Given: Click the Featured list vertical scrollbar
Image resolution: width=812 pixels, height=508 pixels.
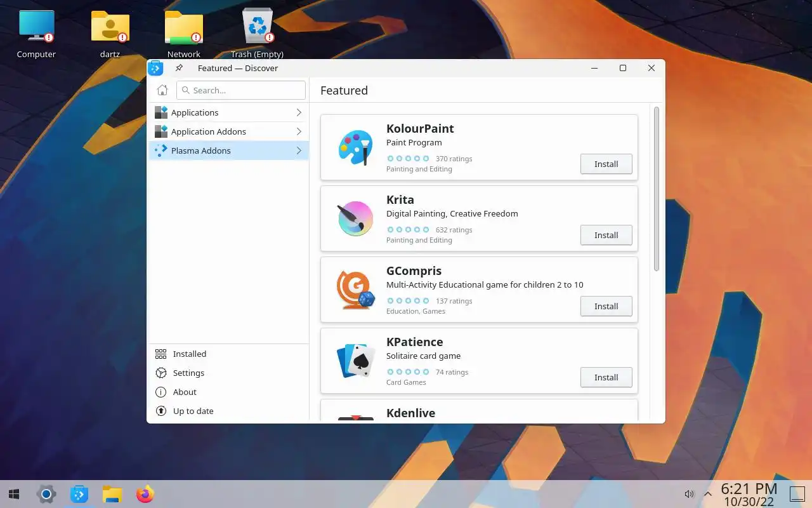Looking at the screenshot, I should (657, 189).
